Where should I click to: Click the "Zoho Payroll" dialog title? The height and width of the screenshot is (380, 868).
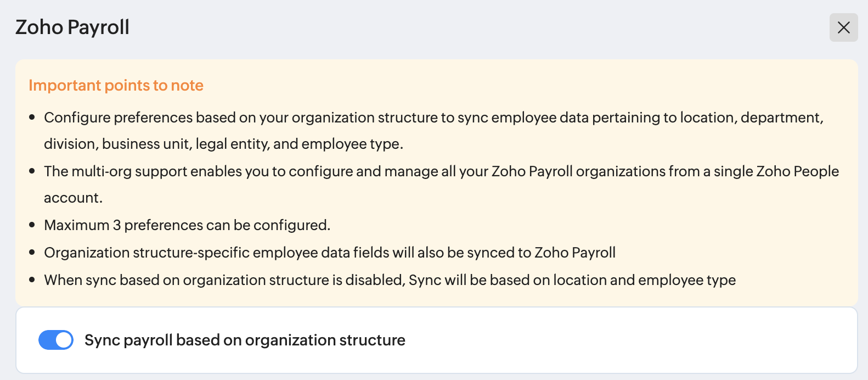click(x=72, y=27)
